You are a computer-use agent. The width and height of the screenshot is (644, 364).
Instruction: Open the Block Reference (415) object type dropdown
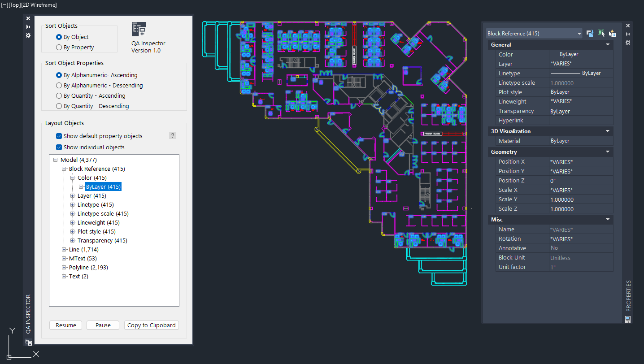[x=534, y=34]
